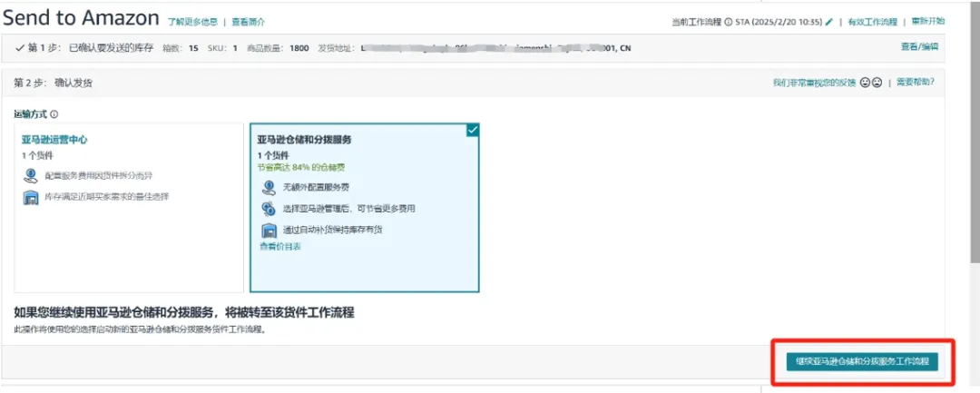Image resolution: width=980 pixels, height=393 pixels.
Task: Select the 亚马逊运营中心 shipping option card
Action: click(x=129, y=208)
